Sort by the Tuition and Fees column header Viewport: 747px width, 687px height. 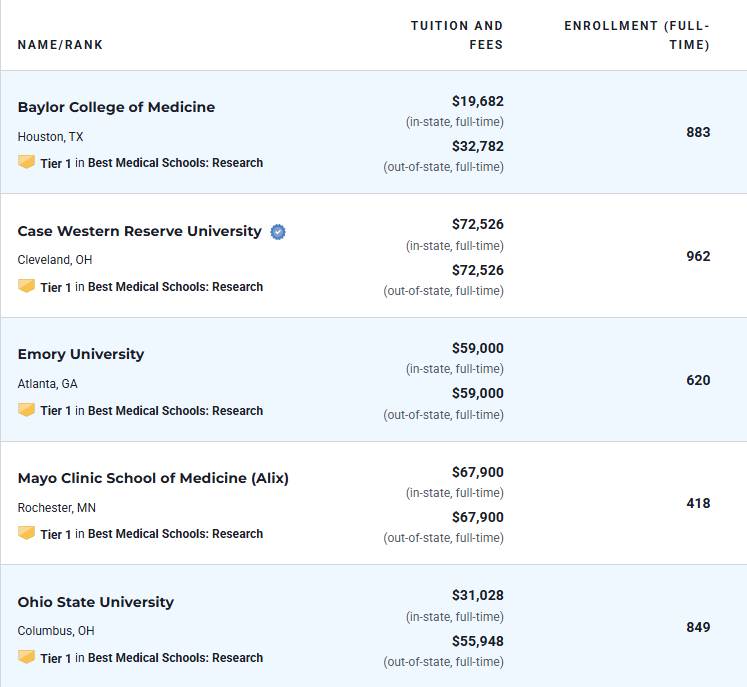click(x=457, y=35)
